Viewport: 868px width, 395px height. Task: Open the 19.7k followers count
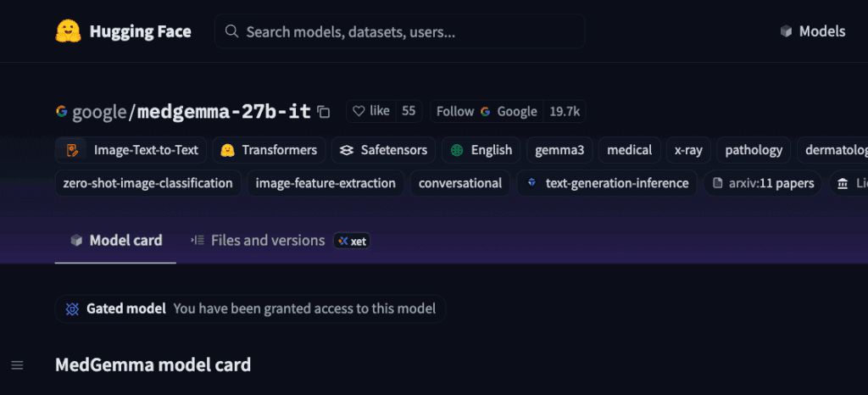(565, 111)
